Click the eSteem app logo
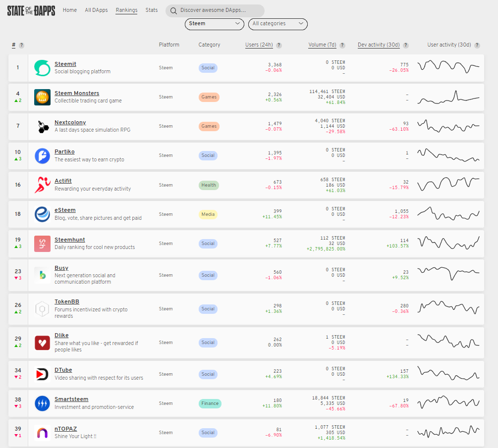 coord(42,214)
